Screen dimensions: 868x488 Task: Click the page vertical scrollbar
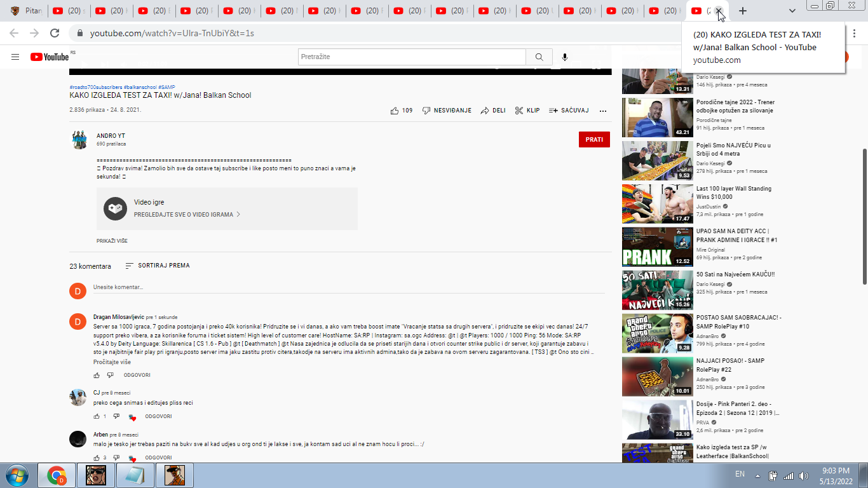(864, 216)
